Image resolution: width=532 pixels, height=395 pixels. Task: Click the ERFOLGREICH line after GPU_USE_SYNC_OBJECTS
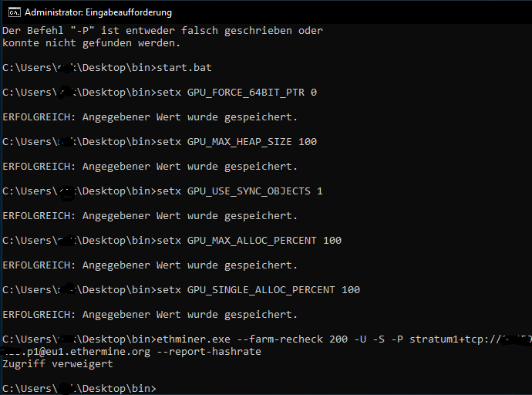pos(150,216)
